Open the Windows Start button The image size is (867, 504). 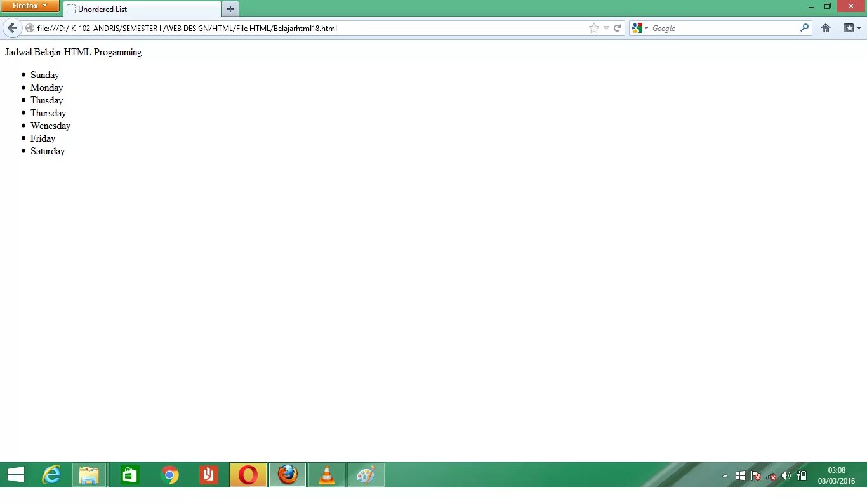click(x=16, y=475)
